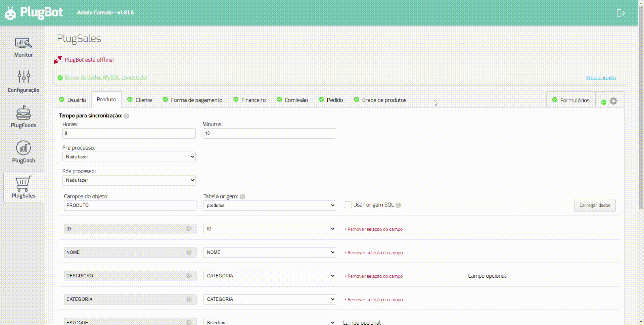Switch to the Financeiro tab
644x325 pixels.
[x=249, y=100]
